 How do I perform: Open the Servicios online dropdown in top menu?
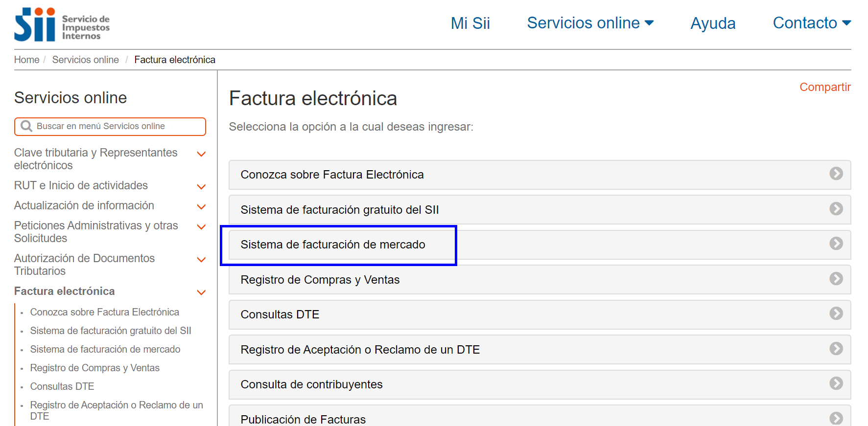click(x=590, y=23)
